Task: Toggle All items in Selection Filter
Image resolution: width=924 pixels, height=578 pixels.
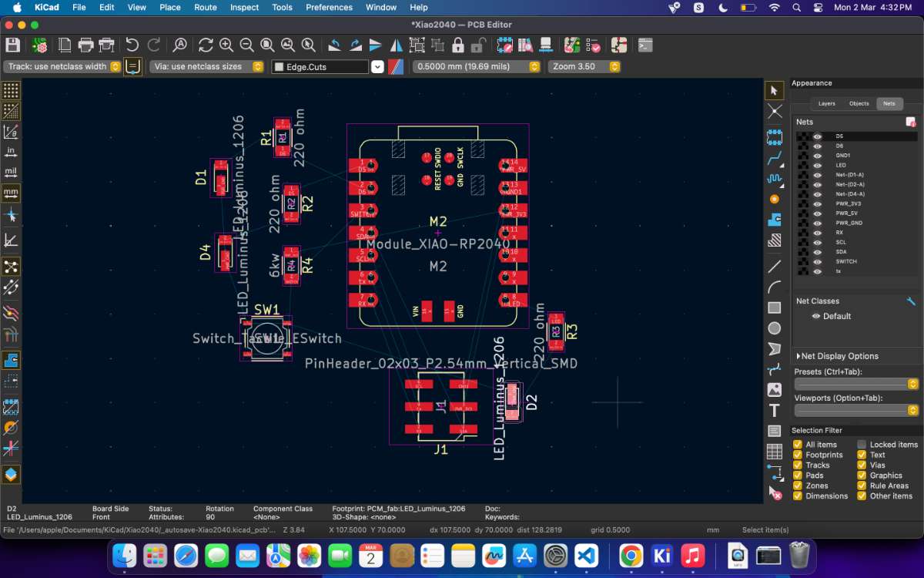Action: [798, 445]
